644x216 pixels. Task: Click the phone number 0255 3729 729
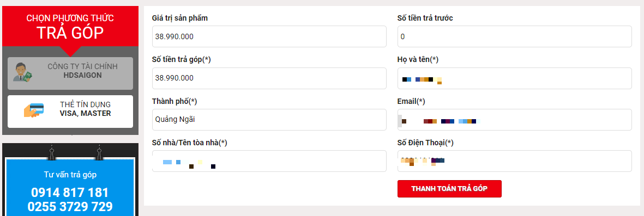tap(70, 207)
